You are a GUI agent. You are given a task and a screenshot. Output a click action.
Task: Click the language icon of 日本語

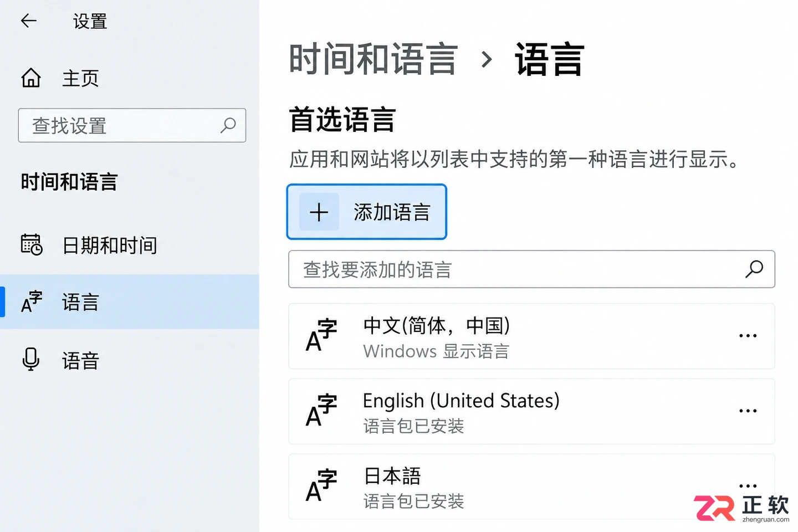pos(321,485)
